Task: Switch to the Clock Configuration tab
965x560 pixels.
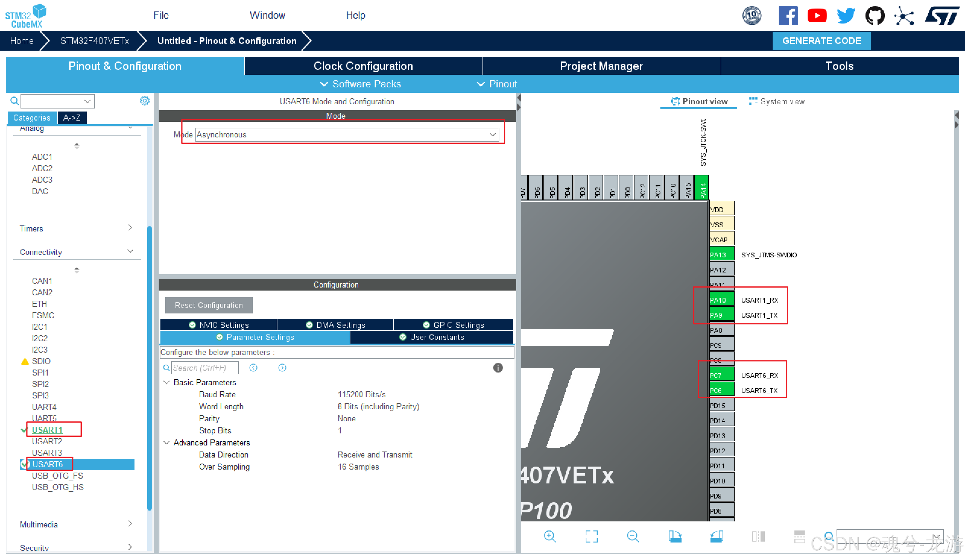Action: point(363,66)
